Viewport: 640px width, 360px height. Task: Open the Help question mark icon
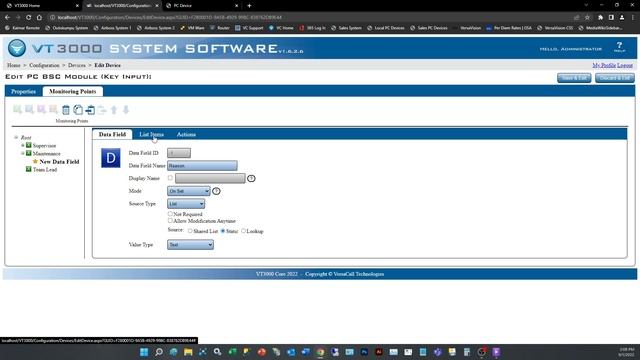point(619,47)
